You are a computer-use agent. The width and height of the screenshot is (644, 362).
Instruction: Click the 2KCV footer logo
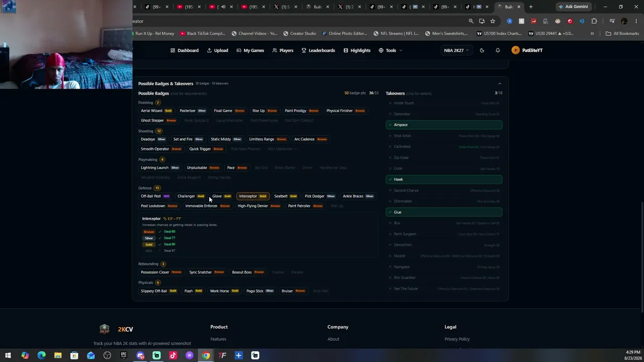[x=116, y=329]
